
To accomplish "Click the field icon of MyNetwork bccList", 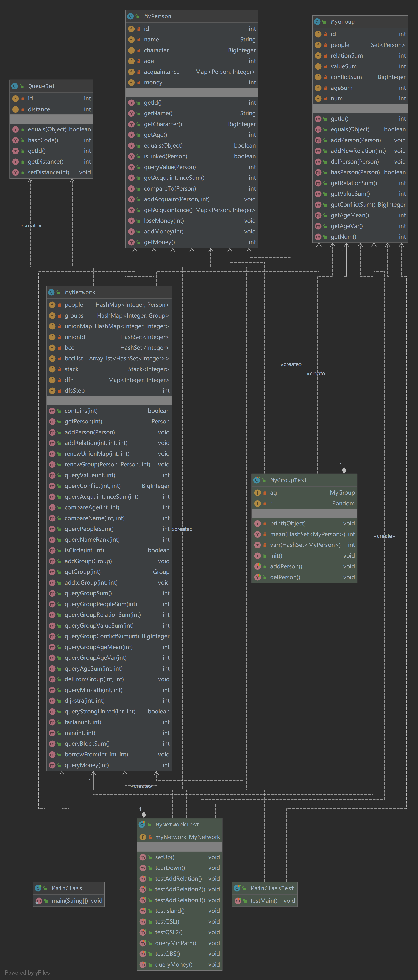I will 52,358.
